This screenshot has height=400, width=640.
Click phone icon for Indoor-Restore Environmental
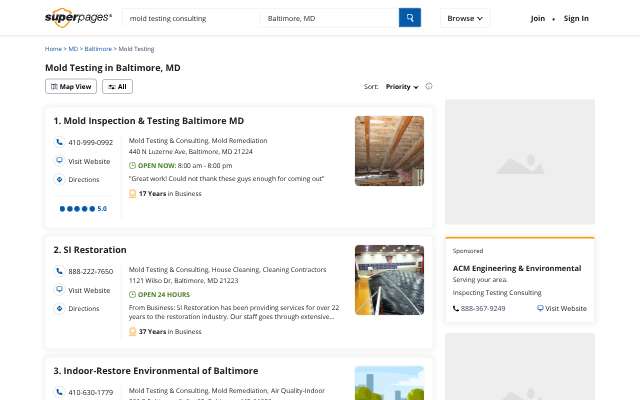(60, 392)
